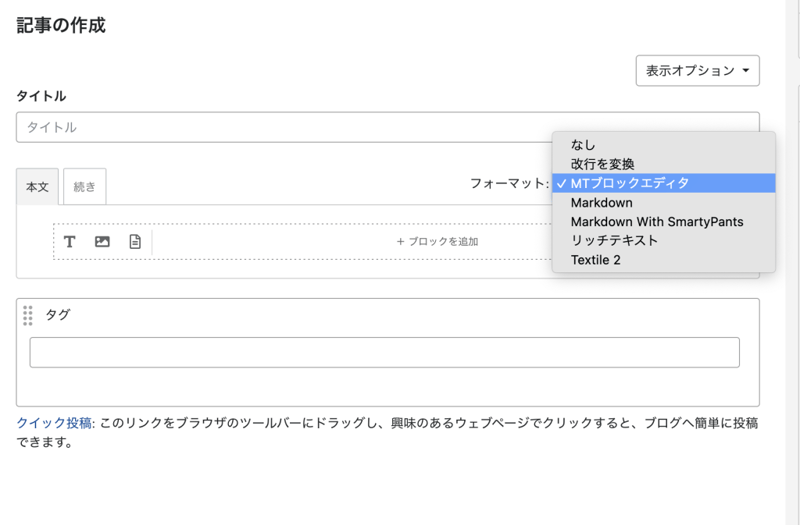Pick plain Markdown as the format

pos(601,203)
